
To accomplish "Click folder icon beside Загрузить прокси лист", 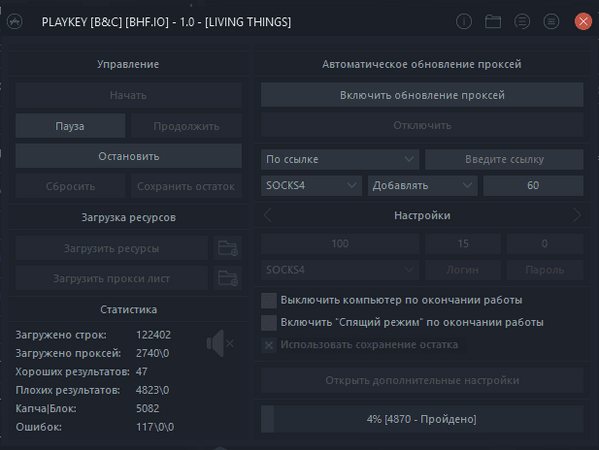I will pyautogui.click(x=228, y=278).
